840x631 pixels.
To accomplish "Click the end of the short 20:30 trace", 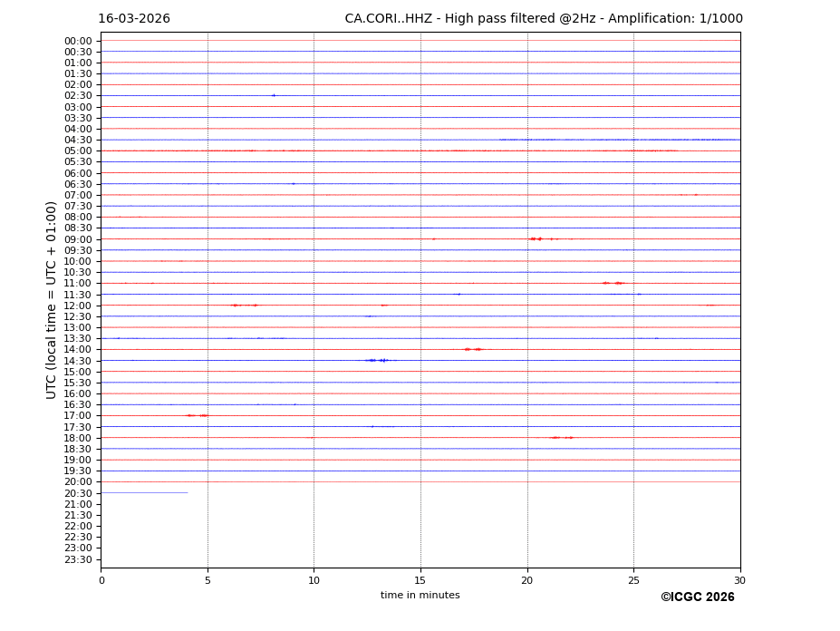I will point(187,492).
